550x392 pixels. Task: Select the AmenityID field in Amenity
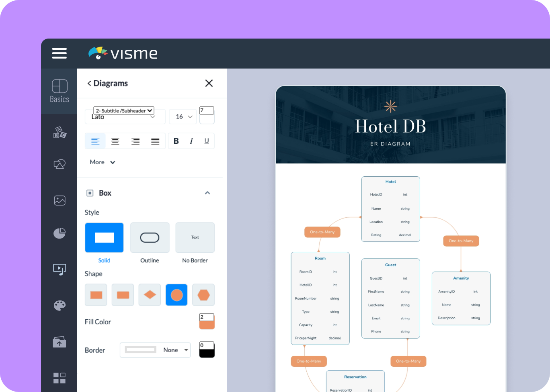(x=447, y=292)
